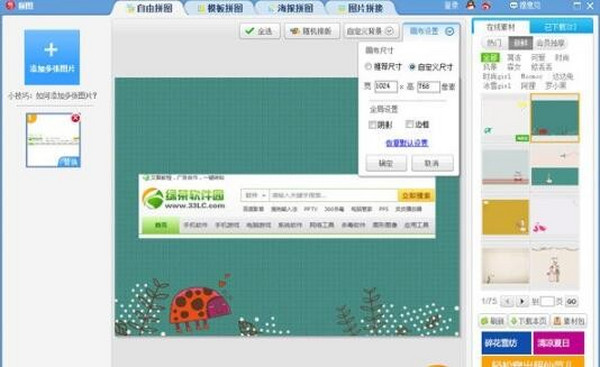Switch to the 已下载 downloaded tab
600x367 pixels.
click(561, 27)
